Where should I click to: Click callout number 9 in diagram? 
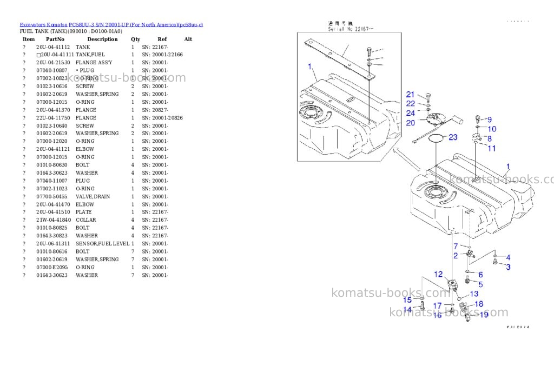point(490,119)
